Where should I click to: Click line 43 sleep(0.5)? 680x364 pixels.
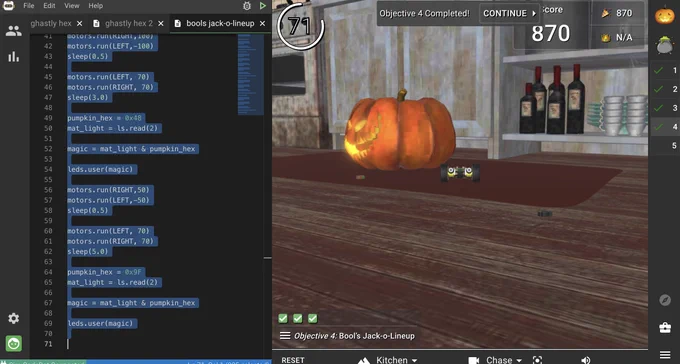(x=89, y=56)
